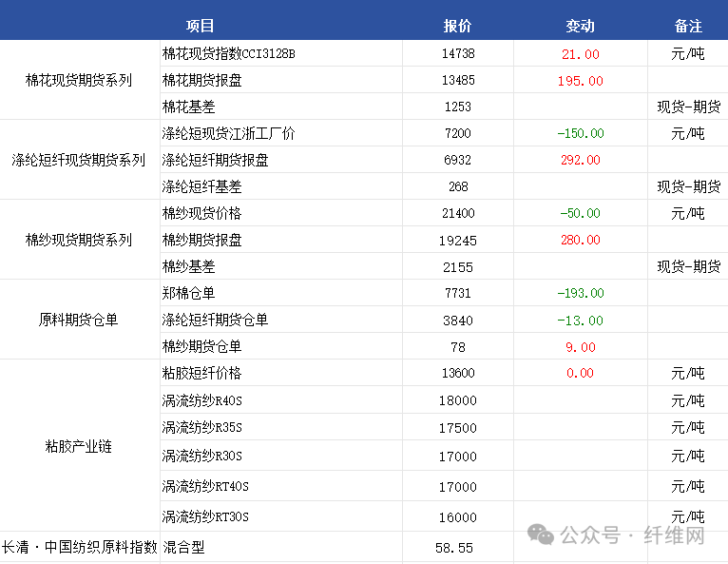
Task: Select the 棉纱期货仓单 value 78
Action: [458, 347]
